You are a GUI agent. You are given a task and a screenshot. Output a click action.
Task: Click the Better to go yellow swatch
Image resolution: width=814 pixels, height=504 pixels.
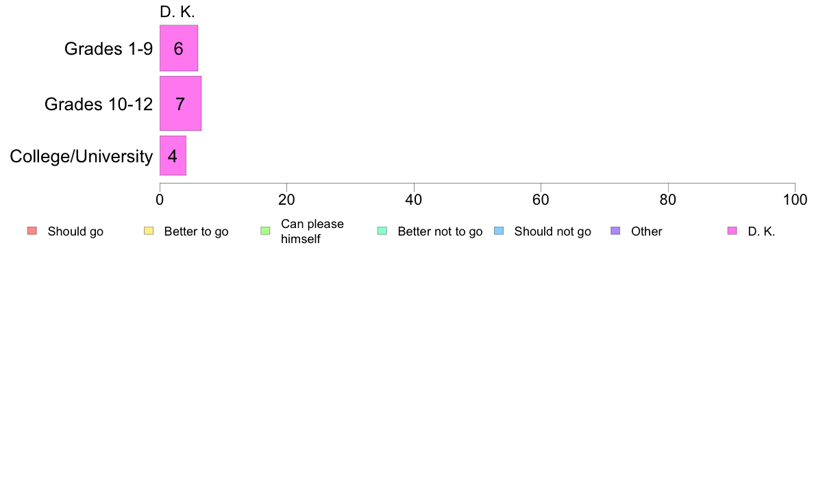[x=149, y=231]
